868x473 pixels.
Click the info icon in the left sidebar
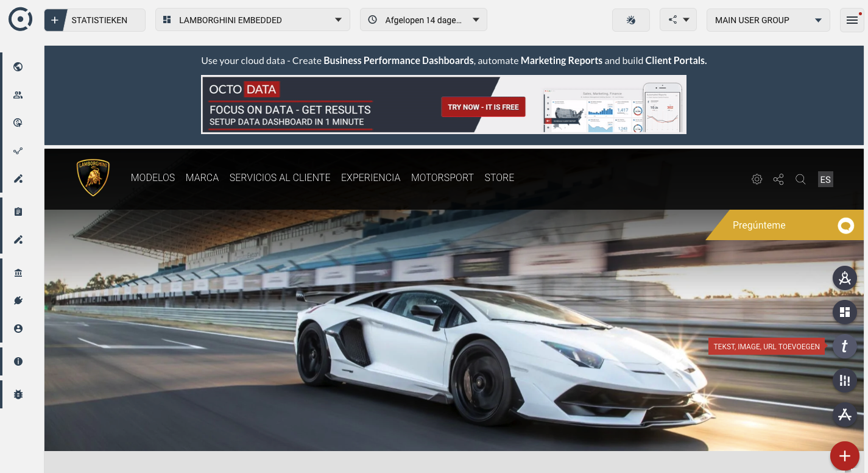click(x=18, y=361)
